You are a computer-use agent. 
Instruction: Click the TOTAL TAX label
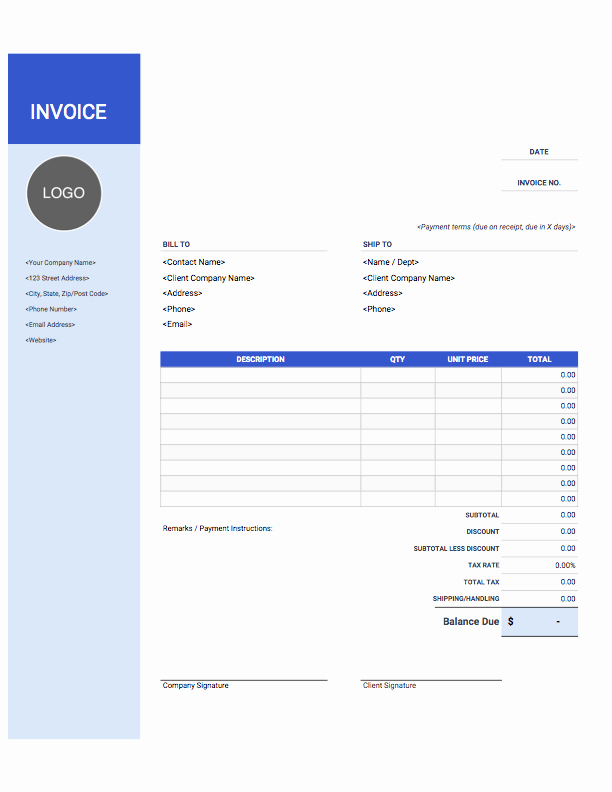tap(481, 582)
